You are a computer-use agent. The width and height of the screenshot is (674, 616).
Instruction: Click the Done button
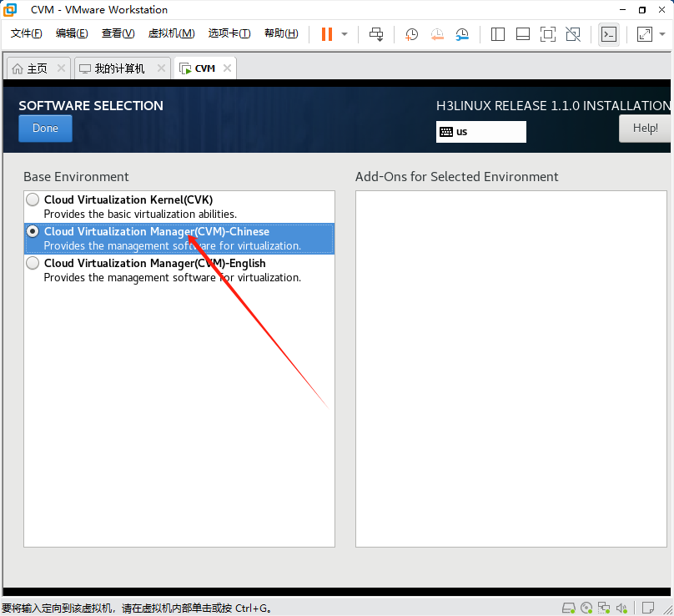tap(45, 129)
